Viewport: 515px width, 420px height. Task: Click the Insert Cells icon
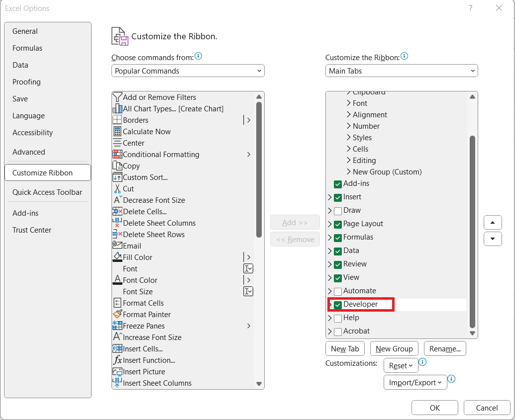click(117, 349)
